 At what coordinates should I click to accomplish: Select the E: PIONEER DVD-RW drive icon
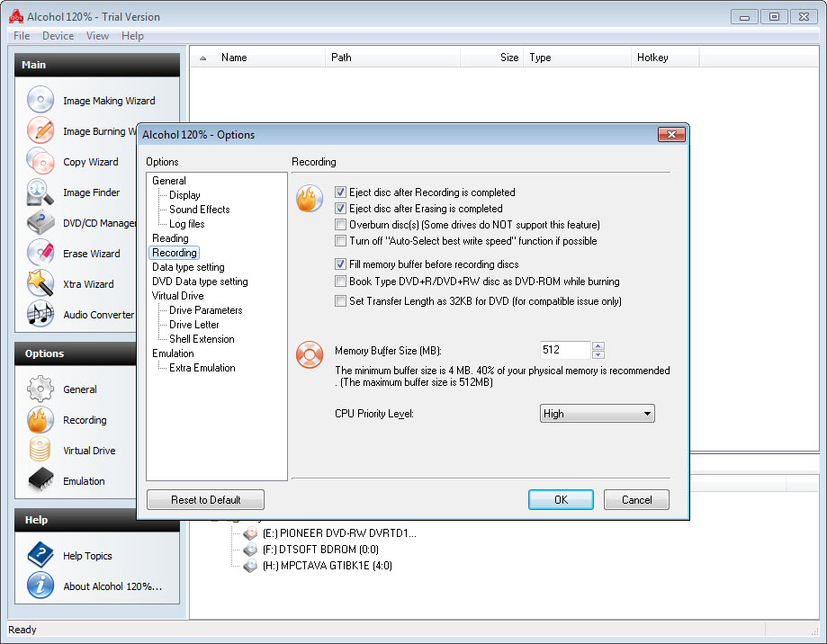click(x=250, y=532)
